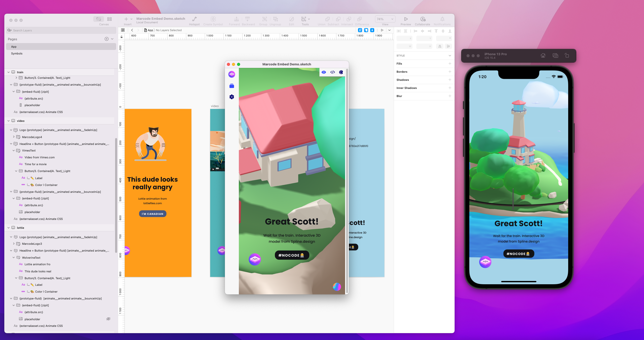Screen dimensions: 644x340
Task: Select the Color | Container swatch under Label
Action: pyautogui.click(x=46, y=185)
